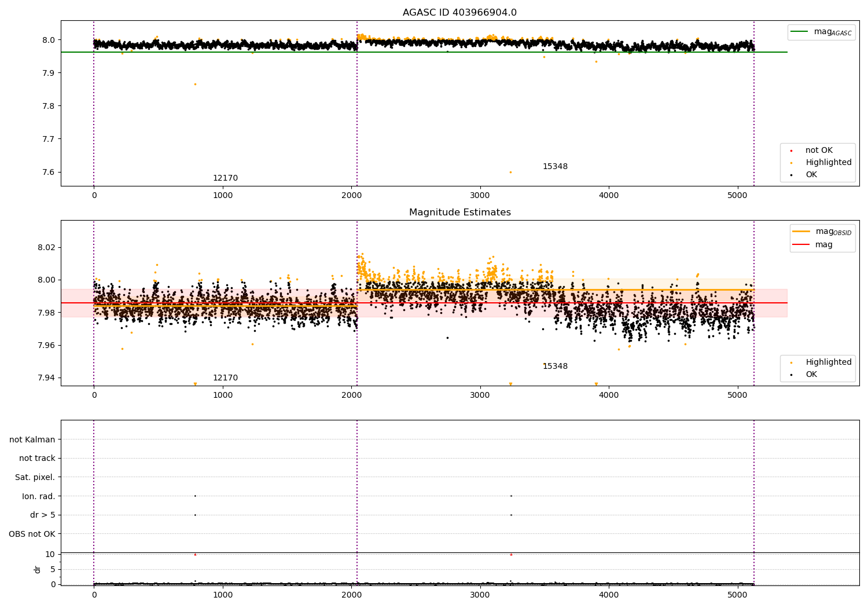Viewport: 868px width, 608px height.
Task: Click the orange line sample beside mag OBSID
Action: tap(801, 231)
